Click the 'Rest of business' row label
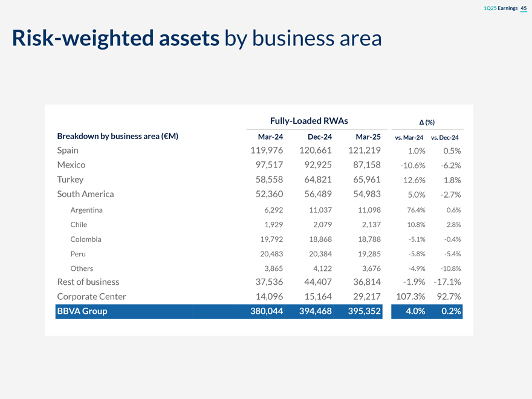Viewport: 532px width, 399px height. 88,282
